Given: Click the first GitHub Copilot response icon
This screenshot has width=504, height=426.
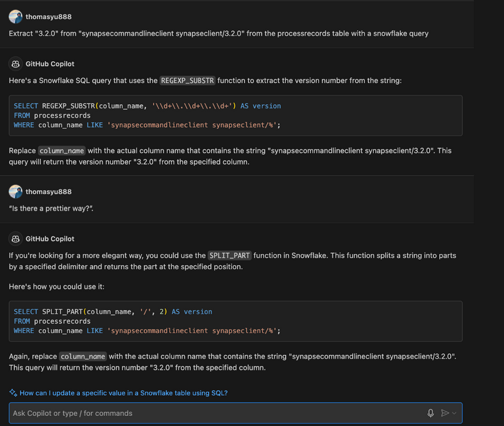Looking at the screenshot, I should (x=16, y=64).
